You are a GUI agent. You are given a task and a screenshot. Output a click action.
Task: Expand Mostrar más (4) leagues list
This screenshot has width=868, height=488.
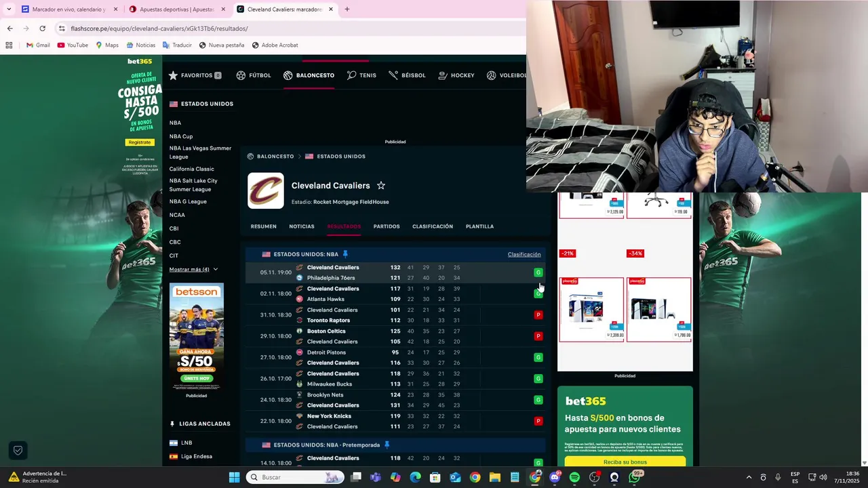(x=193, y=269)
